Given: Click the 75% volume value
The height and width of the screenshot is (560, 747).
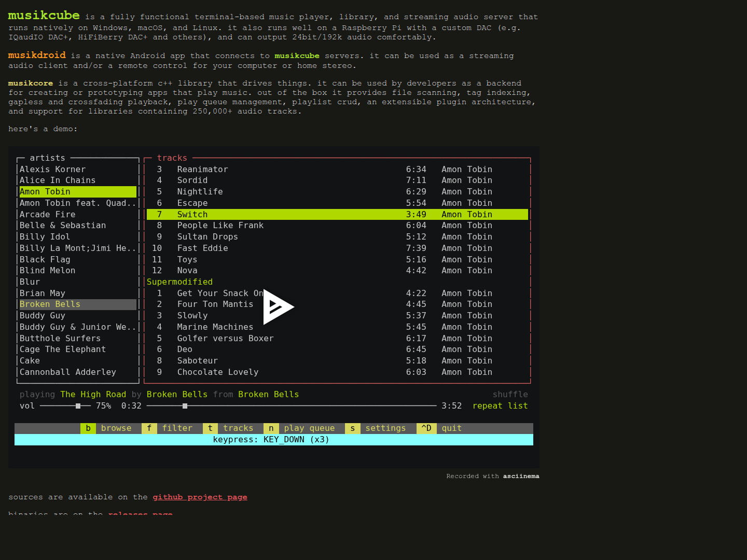Looking at the screenshot, I should (x=103, y=406).
